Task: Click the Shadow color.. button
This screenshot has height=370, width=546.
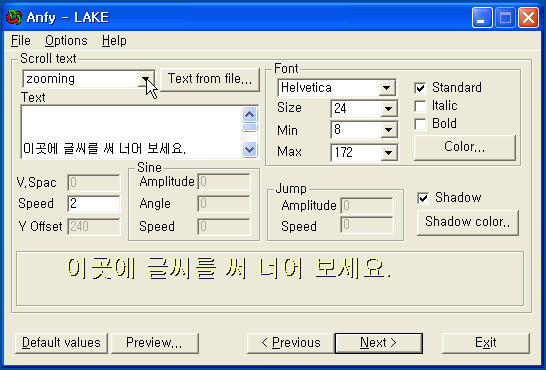Action: [x=468, y=222]
